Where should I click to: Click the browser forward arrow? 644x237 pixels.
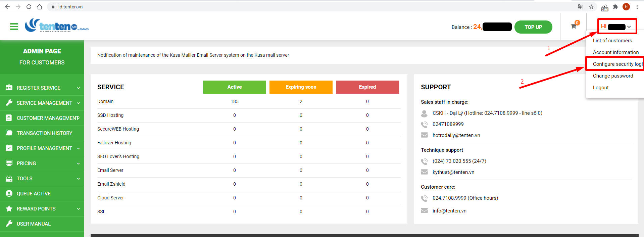[18, 7]
